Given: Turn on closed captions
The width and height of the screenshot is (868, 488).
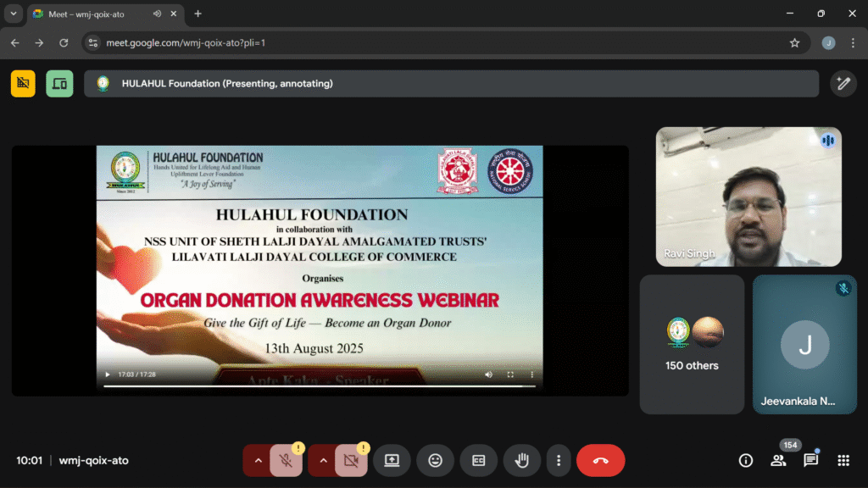Looking at the screenshot, I should click(x=478, y=460).
